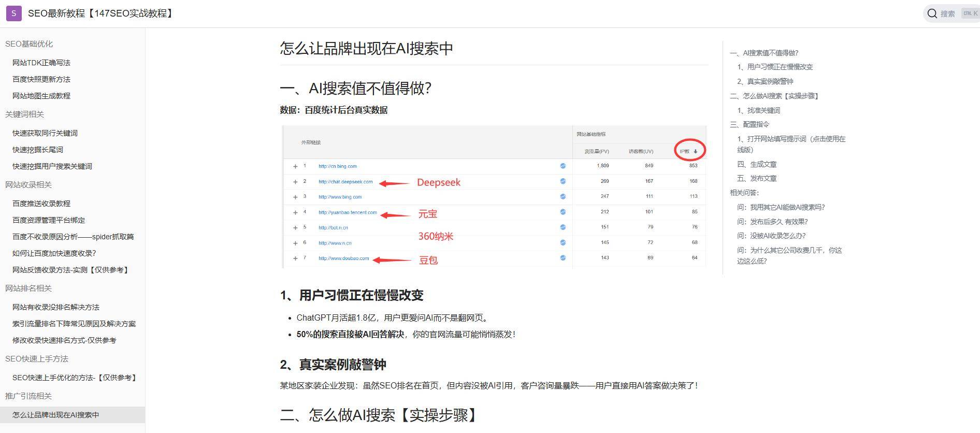Image resolution: width=980 pixels, height=433 pixels.
Task: Open 网站TDK正确写法 in sidebar
Action: 41,63
